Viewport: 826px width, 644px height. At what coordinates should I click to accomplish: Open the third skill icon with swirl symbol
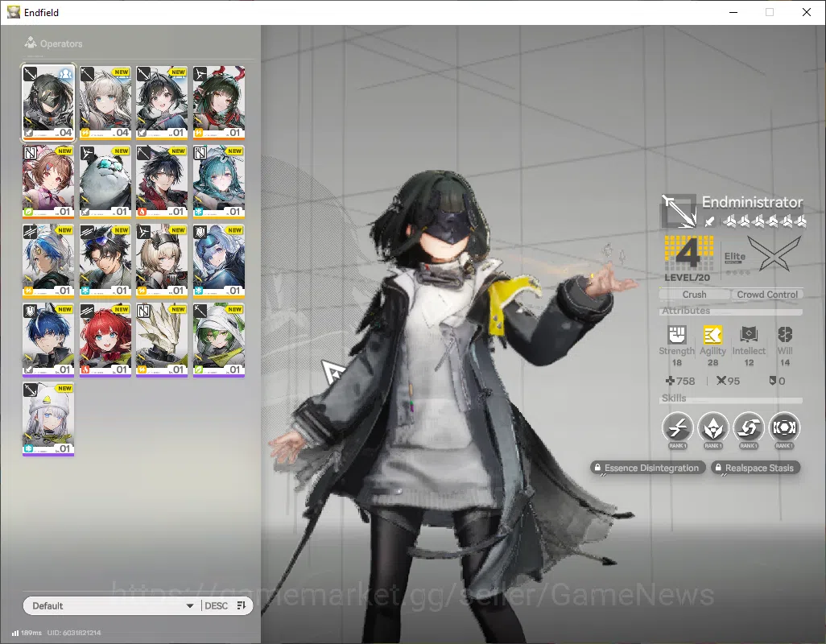(749, 427)
